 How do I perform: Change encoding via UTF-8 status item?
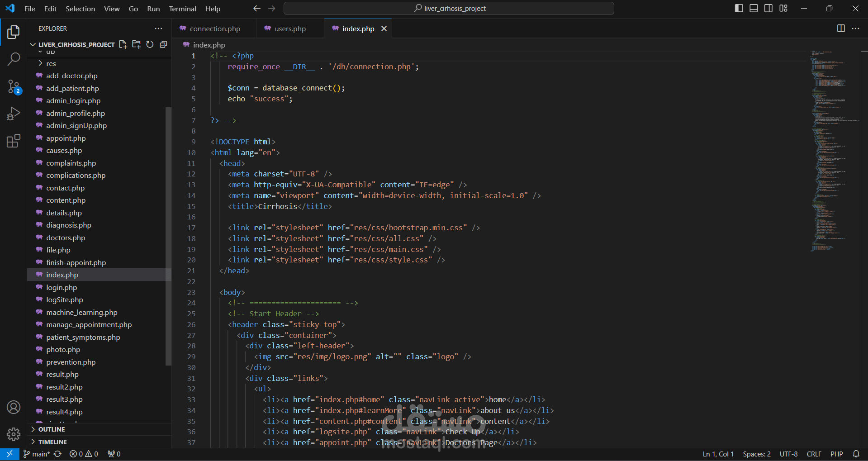pyautogui.click(x=789, y=454)
